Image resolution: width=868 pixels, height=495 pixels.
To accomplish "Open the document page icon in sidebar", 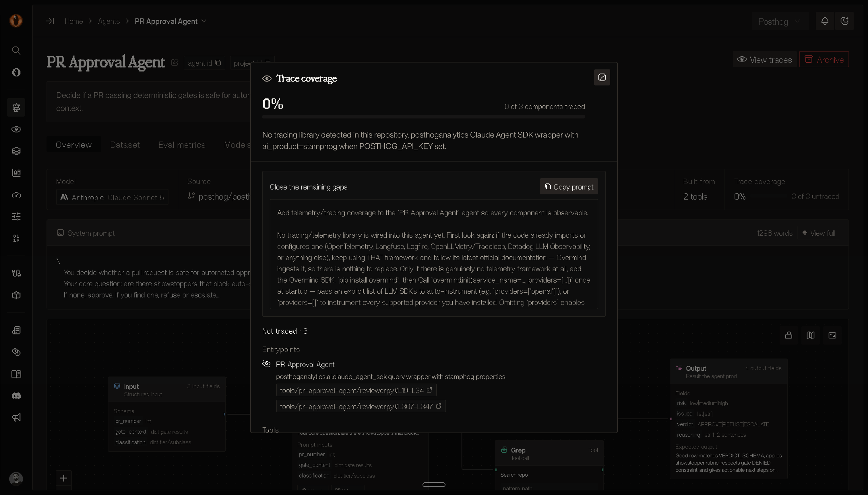I will [x=16, y=330].
